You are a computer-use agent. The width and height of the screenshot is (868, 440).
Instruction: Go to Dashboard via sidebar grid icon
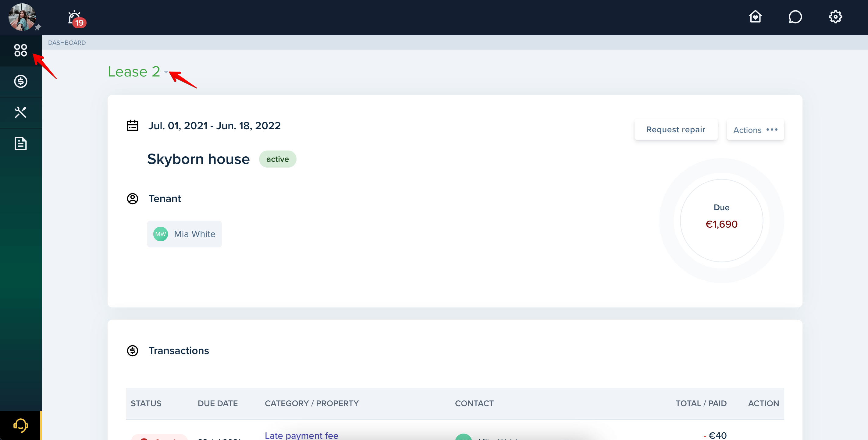[x=20, y=50]
